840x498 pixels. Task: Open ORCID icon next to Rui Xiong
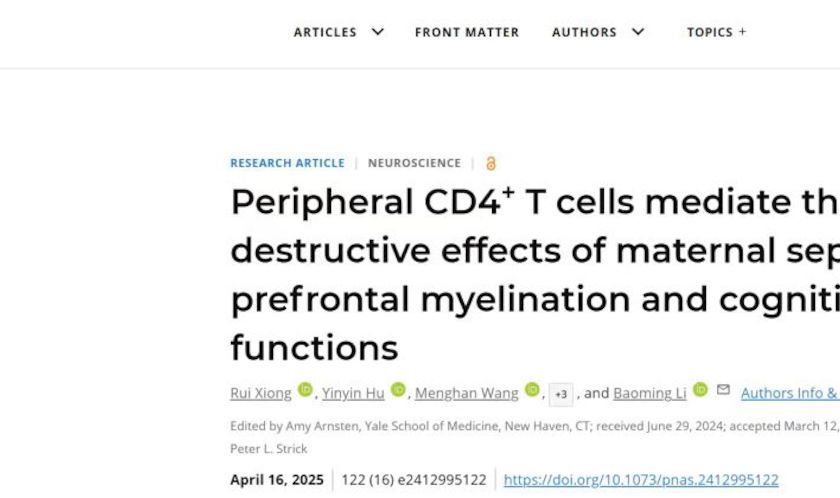(305, 390)
